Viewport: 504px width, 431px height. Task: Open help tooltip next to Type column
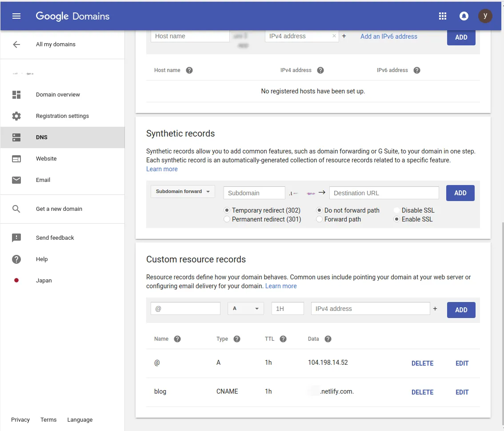[237, 339]
